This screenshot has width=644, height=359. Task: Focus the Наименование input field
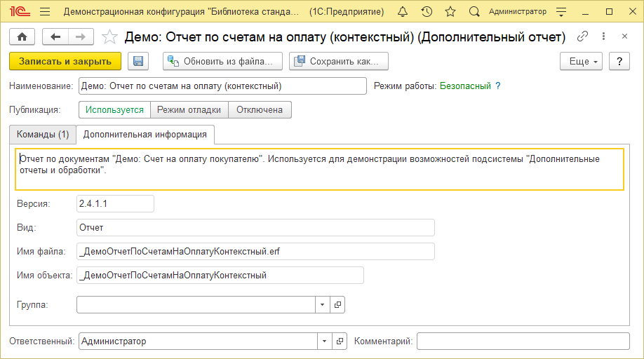click(222, 86)
